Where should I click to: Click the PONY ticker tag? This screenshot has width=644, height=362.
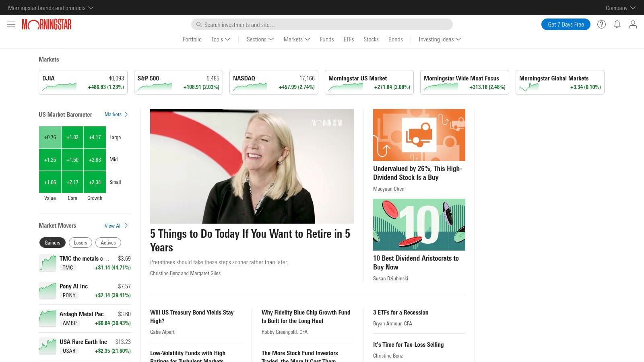[x=69, y=295]
